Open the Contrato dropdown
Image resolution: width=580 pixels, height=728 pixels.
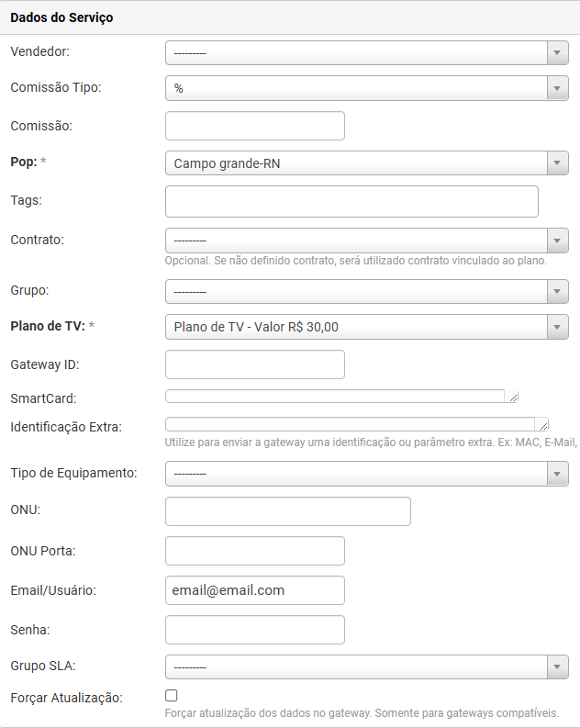[x=366, y=240]
